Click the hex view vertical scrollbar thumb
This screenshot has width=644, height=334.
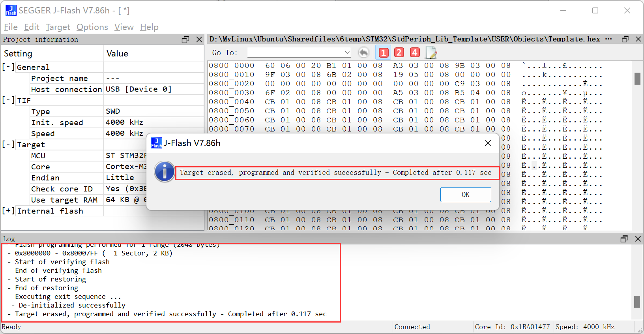pos(637,79)
